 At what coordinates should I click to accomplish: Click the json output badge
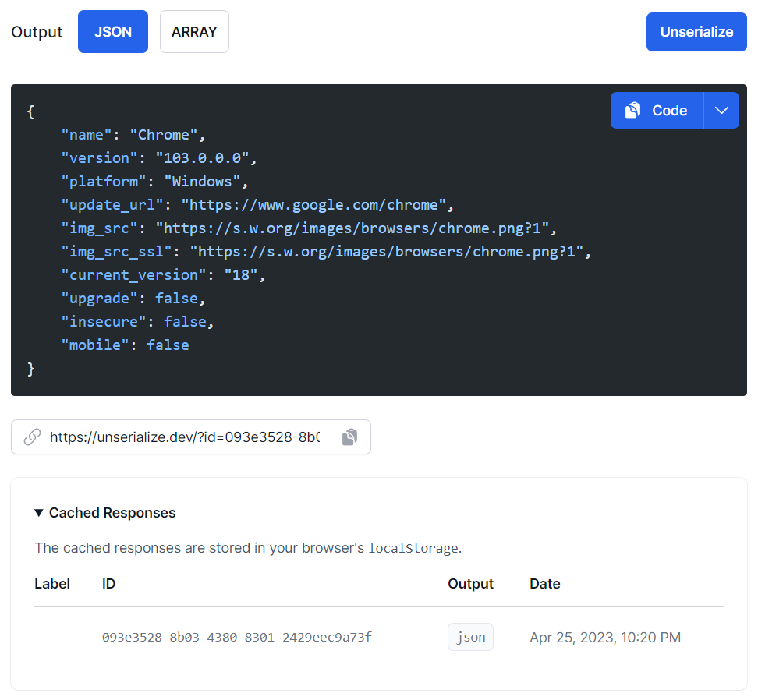(x=470, y=637)
